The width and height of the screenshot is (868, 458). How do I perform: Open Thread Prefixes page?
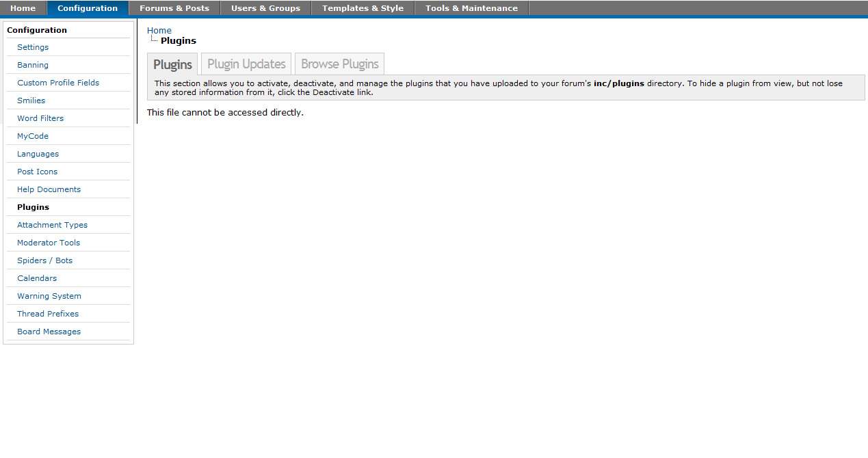(x=48, y=314)
